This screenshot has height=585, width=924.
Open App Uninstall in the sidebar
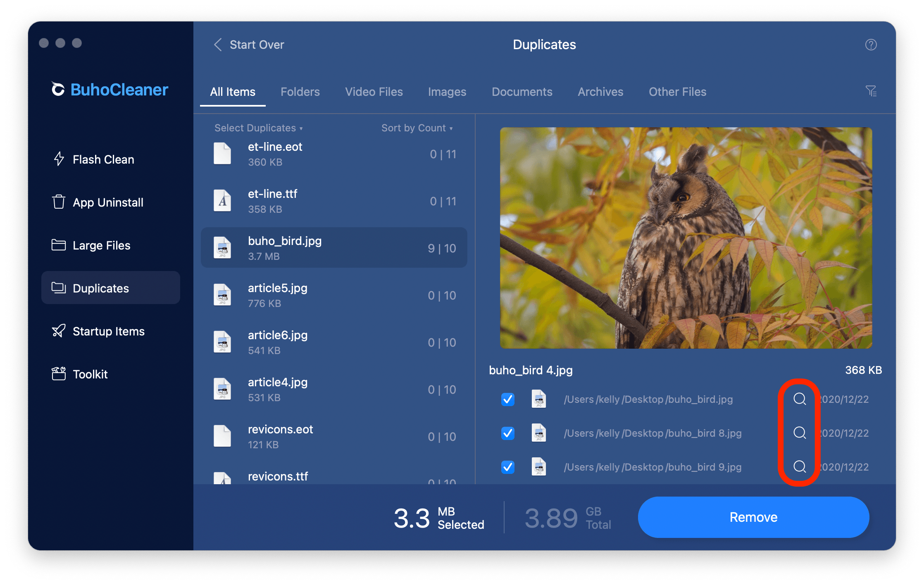point(111,202)
